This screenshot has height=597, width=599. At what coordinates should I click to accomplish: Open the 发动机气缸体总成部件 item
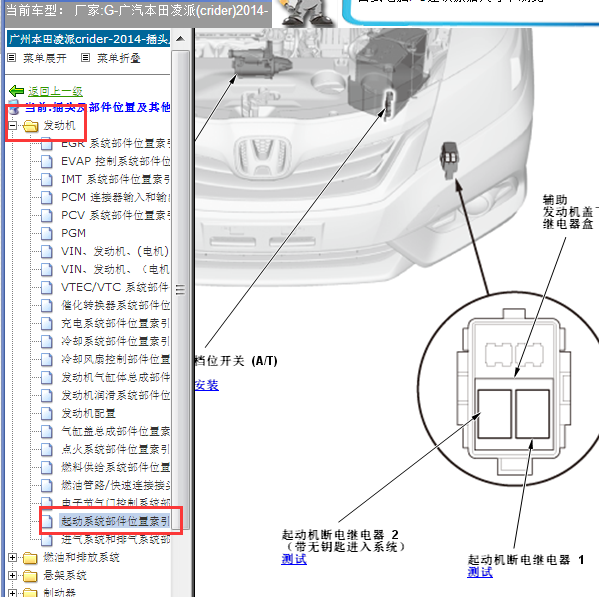(x=115, y=377)
